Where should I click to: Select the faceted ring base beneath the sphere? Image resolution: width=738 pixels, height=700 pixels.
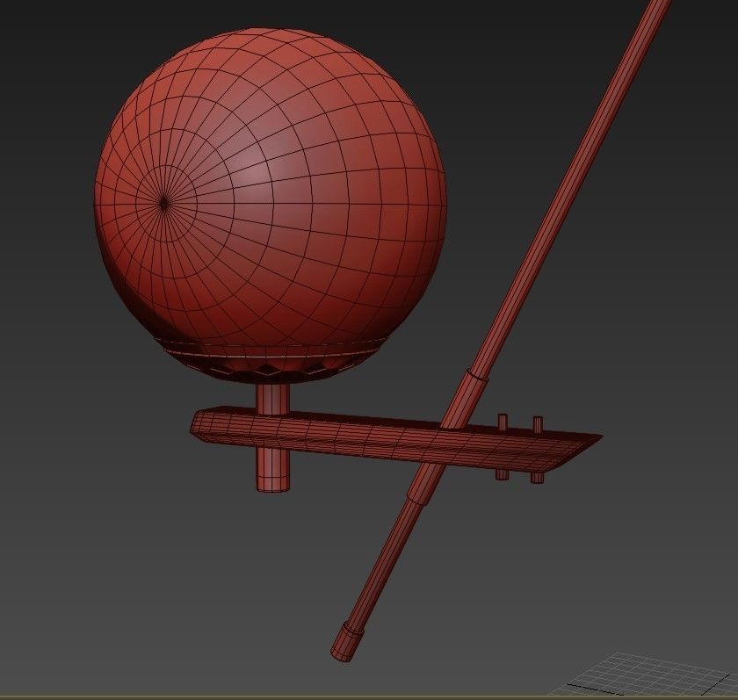[x=273, y=361]
